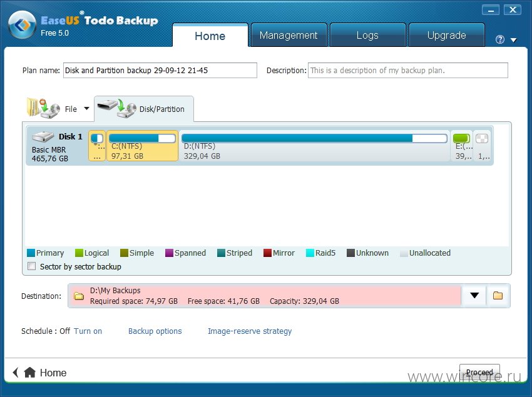Open the Help question mark icon
Image resolution: width=532 pixels, height=397 pixels.
coord(500,39)
